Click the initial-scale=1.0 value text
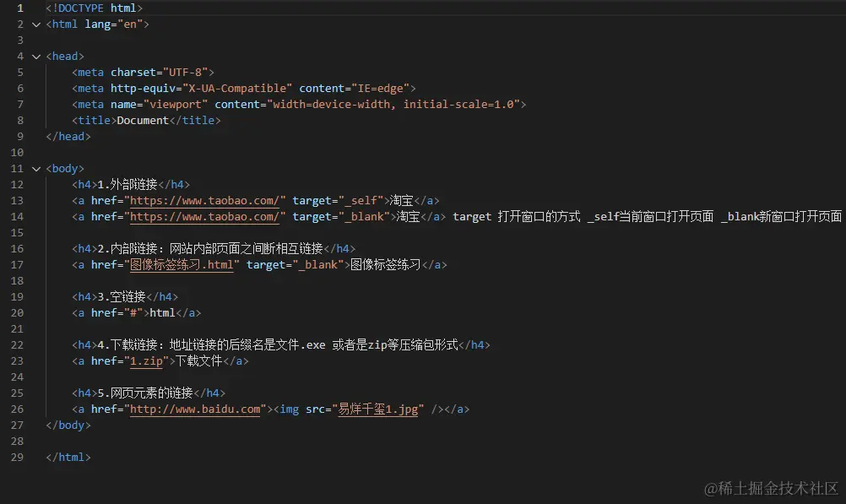Viewport: 846px width, 504px height. tap(458, 105)
